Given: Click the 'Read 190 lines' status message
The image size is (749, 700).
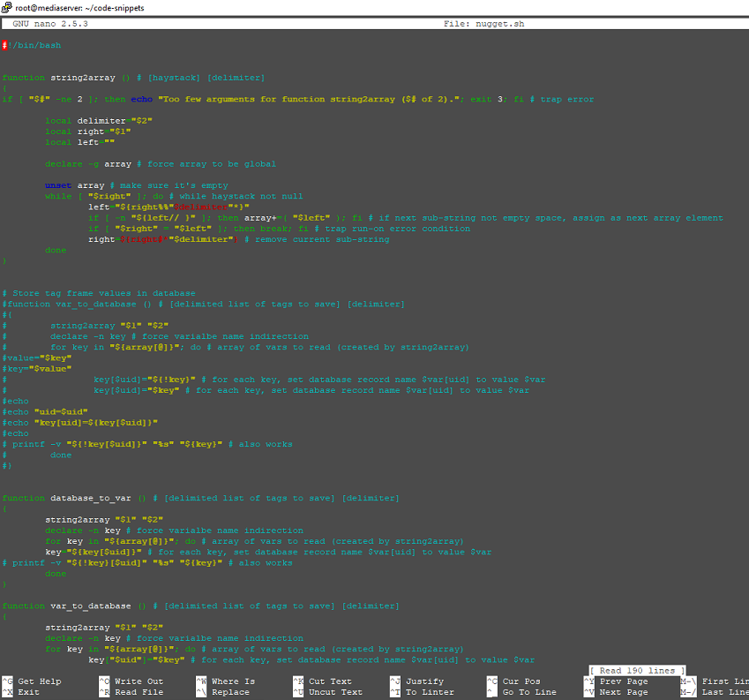Looking at the screenshot, I should pyautogui.click(x=637, y=671).
